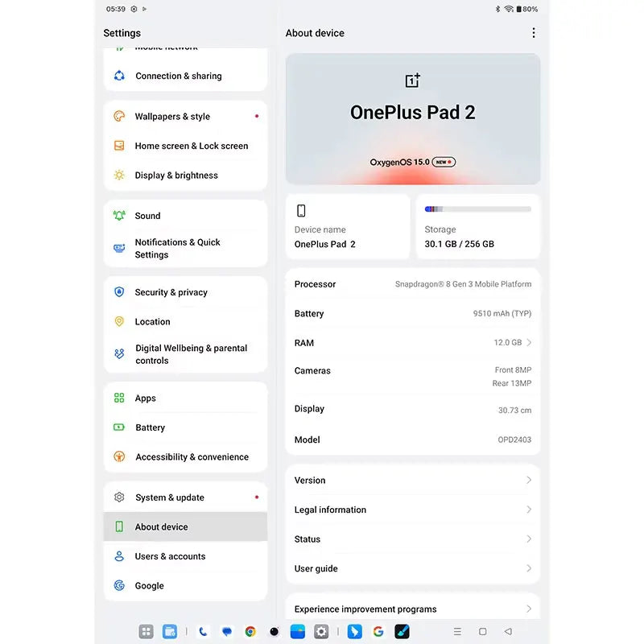The image size is (644, 644).
Task: Tap the Display 30.73 cm row
Action: tap(413, 409)
